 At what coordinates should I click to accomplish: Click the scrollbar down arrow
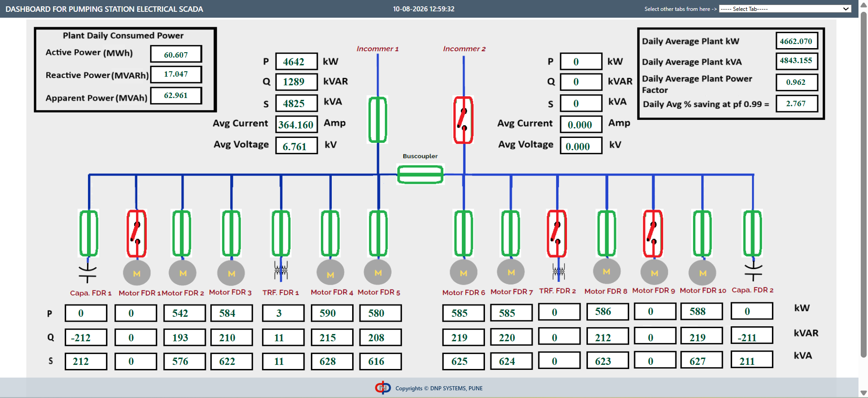pos(863,393)
